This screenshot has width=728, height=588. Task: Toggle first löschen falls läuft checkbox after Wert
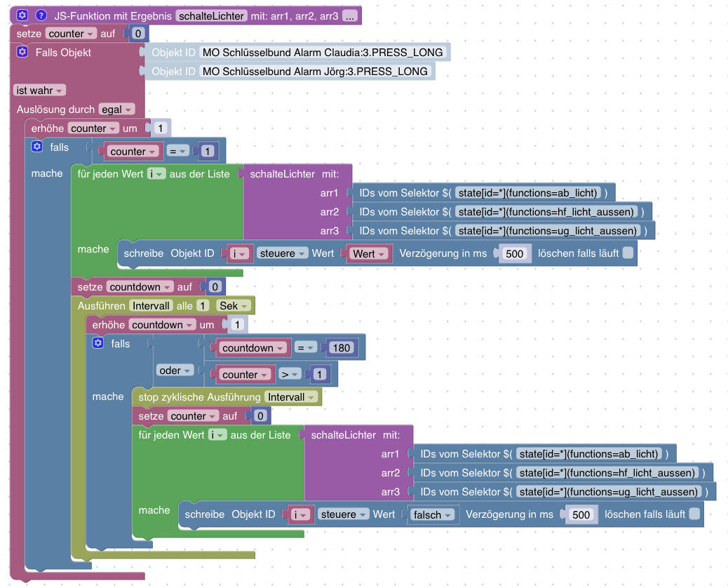(x=628, y=253)
